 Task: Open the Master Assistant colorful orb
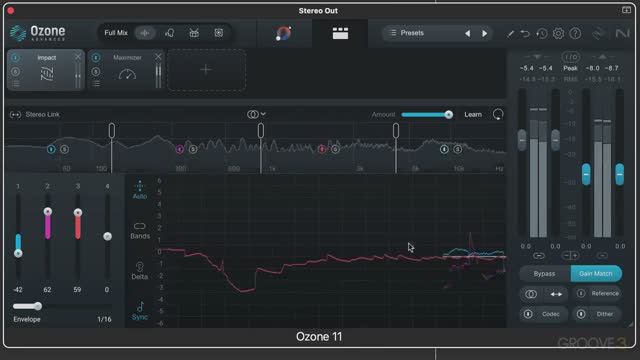tap(284, 33)
